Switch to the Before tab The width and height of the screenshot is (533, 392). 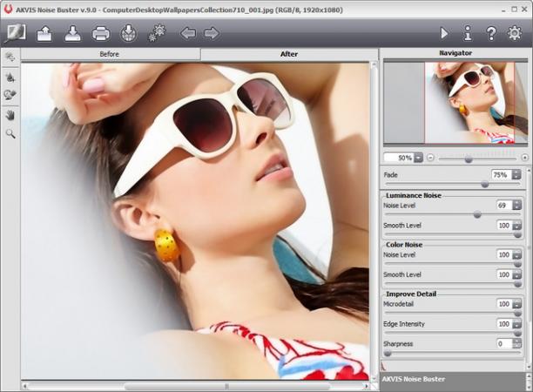(x=110, y=54)
